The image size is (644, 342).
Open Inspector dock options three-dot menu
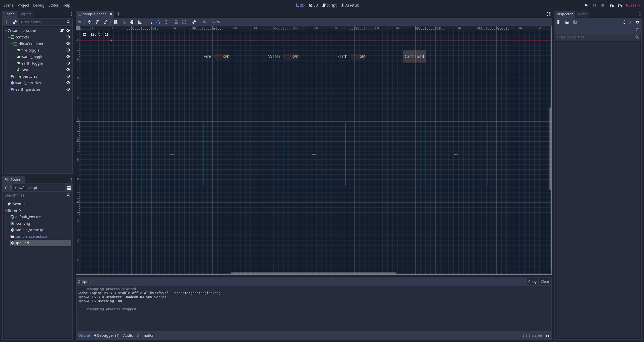(x=640, y=14)
